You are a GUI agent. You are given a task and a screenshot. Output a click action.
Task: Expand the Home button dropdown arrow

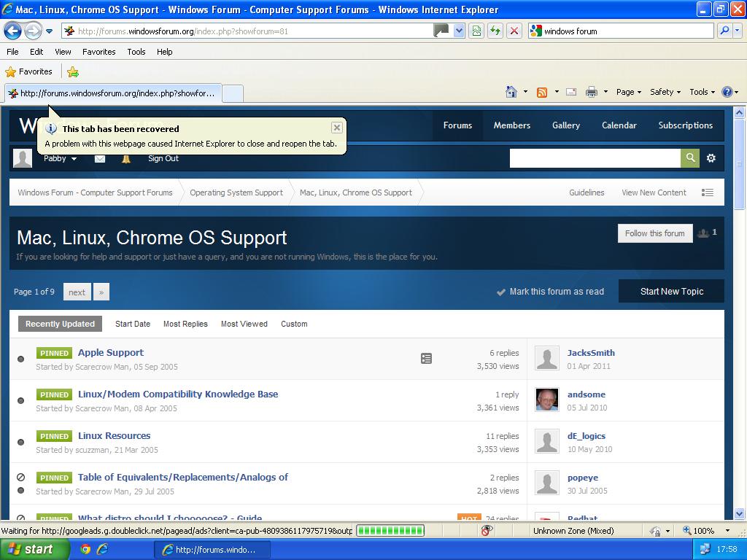(x=525, y=92)
